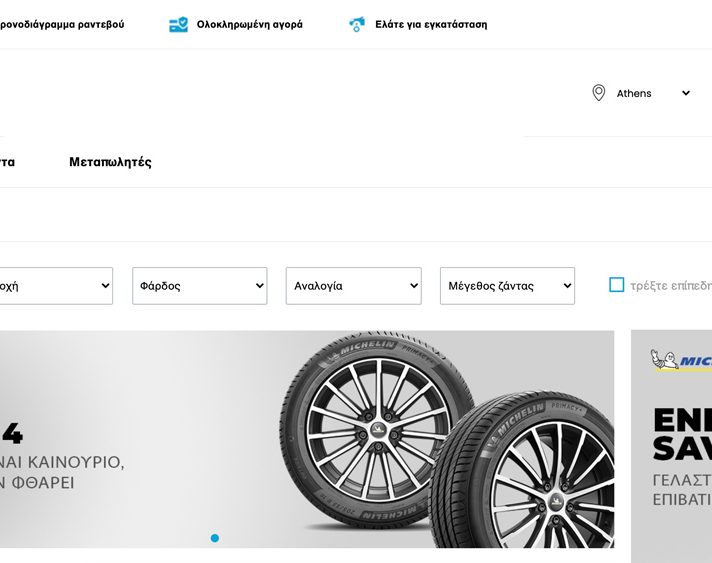Open the Μέγεθος ζάντας dropdown
712x563 pixels.
507,286
